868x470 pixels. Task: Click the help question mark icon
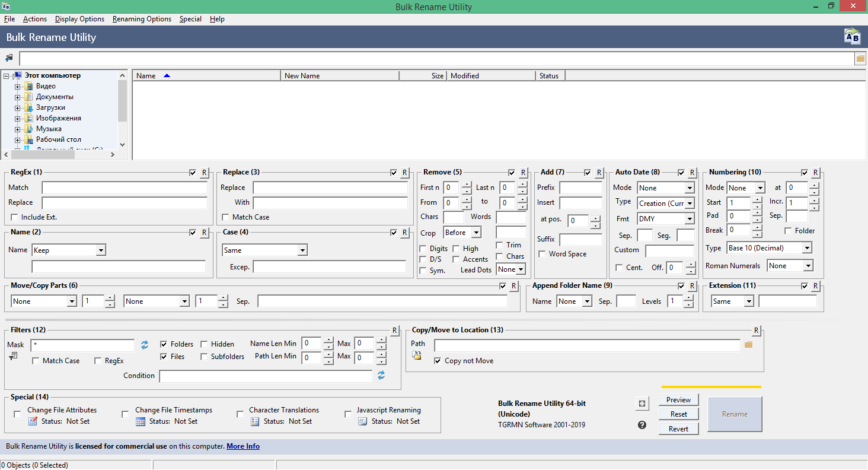pos(642,425)
